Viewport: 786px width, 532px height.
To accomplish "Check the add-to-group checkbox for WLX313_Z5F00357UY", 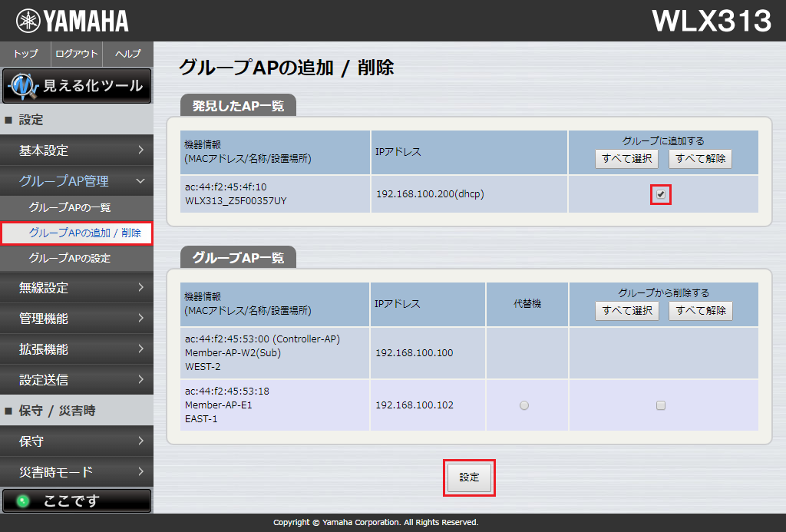I will (661, 194).
